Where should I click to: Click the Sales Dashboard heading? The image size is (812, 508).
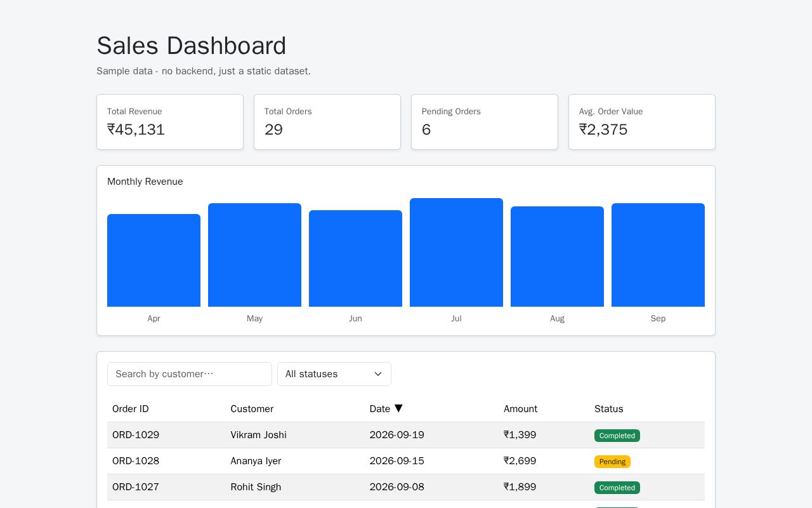[192, 46]
